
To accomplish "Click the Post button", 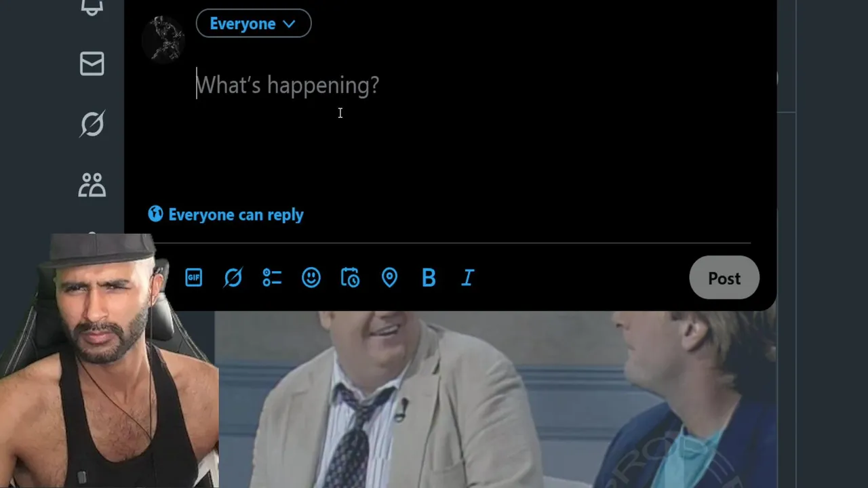I will click(724, 278).
